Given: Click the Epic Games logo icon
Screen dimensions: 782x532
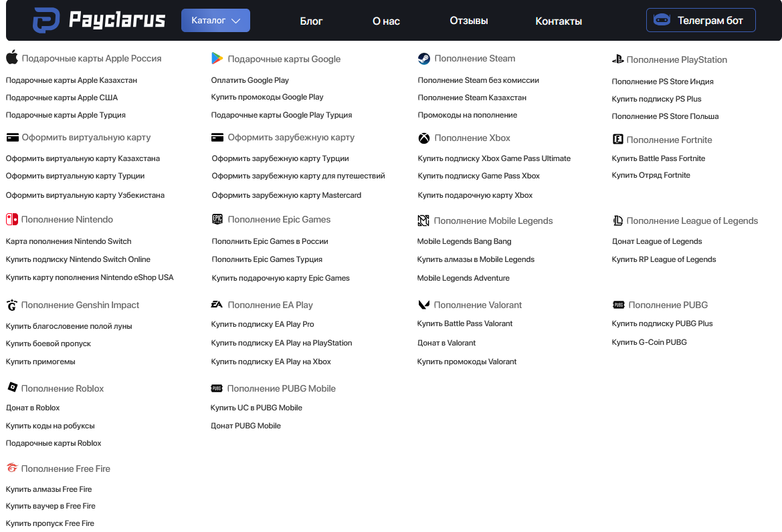Looking at the screenshot, I should (217, 219).
